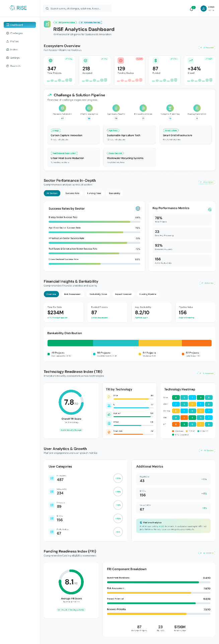The width and height of the screenshot is (219, 644).
Task: Open the Carbon Capture Innovation challenge card
Action: click(73, 135)
